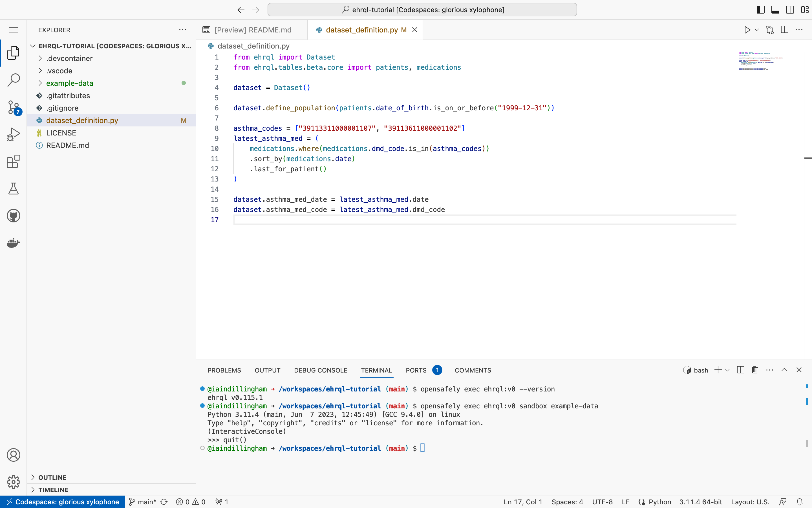Switch to the Problems panel tab
Image resolution: width=812 pixels, height=508 pixels.
point(224,370)
